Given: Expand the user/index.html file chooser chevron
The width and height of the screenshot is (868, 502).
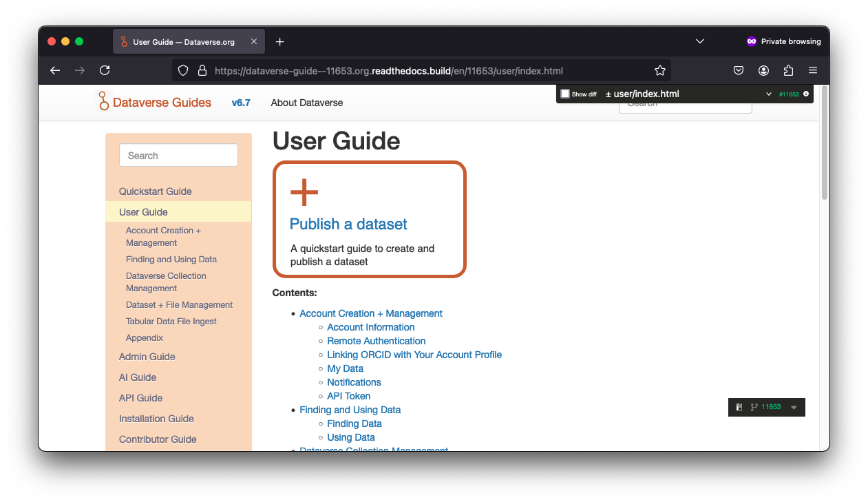Looking at the screenshot, I should [x=769, y=94].
